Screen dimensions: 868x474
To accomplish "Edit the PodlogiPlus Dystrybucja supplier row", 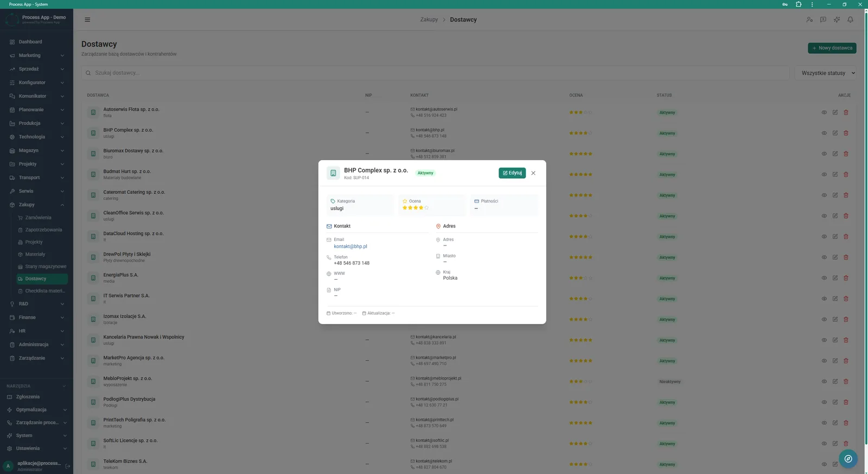I will 835,402.
